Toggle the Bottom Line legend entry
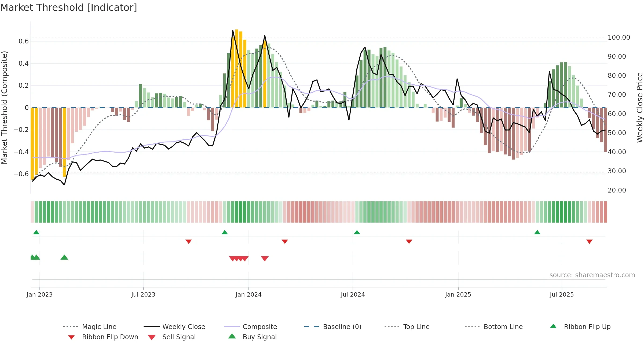 tap(494, 327)
